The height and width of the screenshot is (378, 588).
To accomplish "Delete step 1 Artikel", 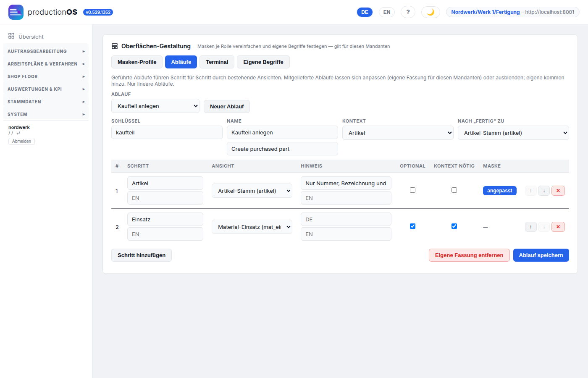I will (558, 191).
